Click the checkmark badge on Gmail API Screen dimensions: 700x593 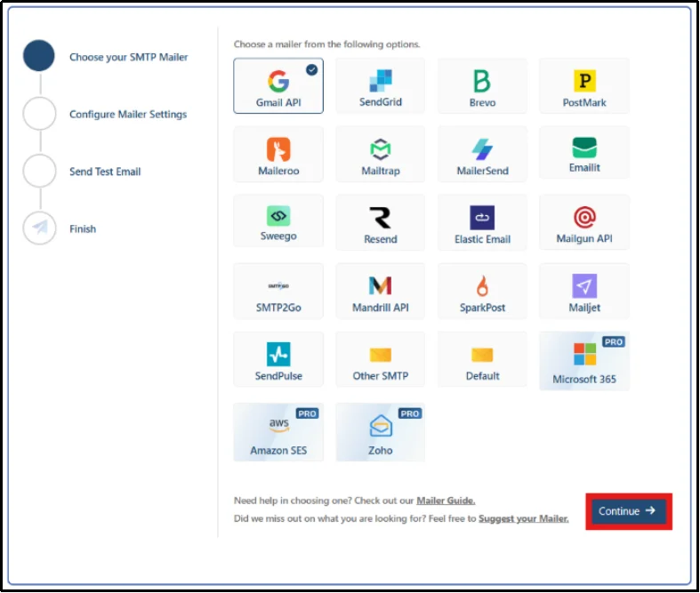(x=311, y=69)
